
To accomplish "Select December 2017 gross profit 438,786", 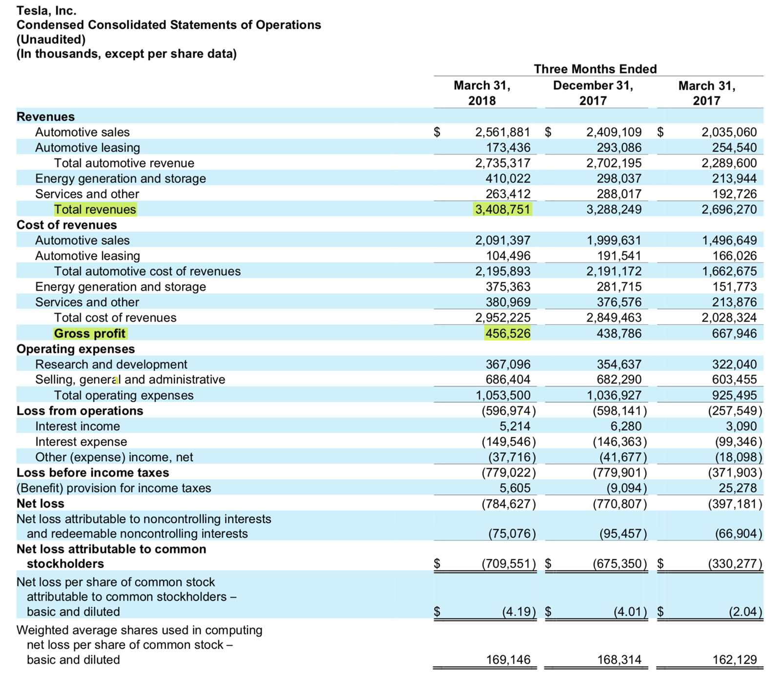I will (x=619, y=333).
